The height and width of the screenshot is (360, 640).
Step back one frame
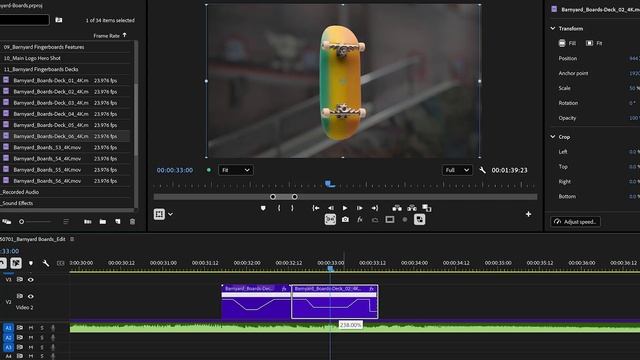(x=331, y=208)
